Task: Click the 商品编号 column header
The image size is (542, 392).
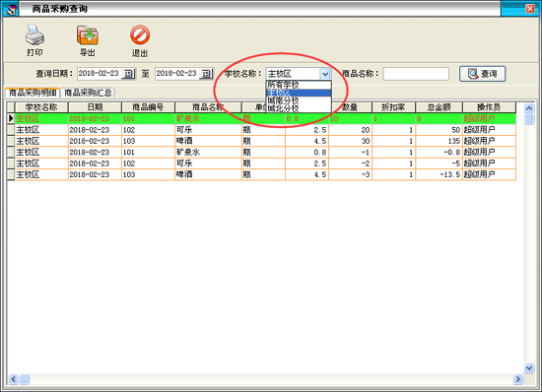Action: [148, 107]
